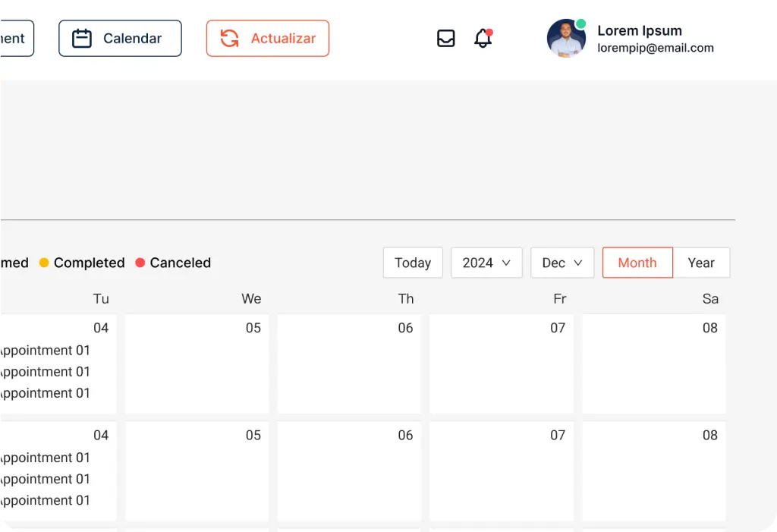Image resolution: width=777 pixels, height=532 pixels.
Task: Click the user profile avatar
Action: coord(566,38)
